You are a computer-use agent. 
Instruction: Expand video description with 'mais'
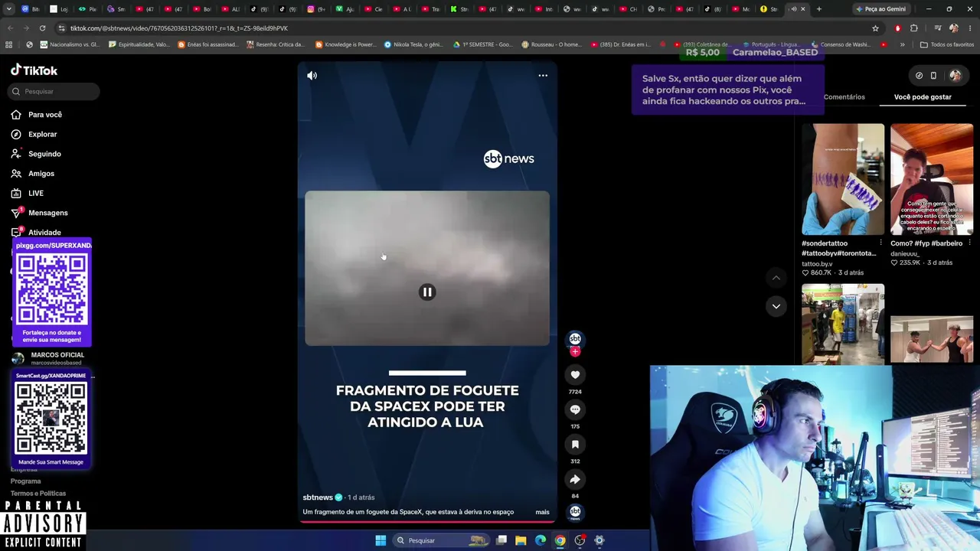(542, 512)
